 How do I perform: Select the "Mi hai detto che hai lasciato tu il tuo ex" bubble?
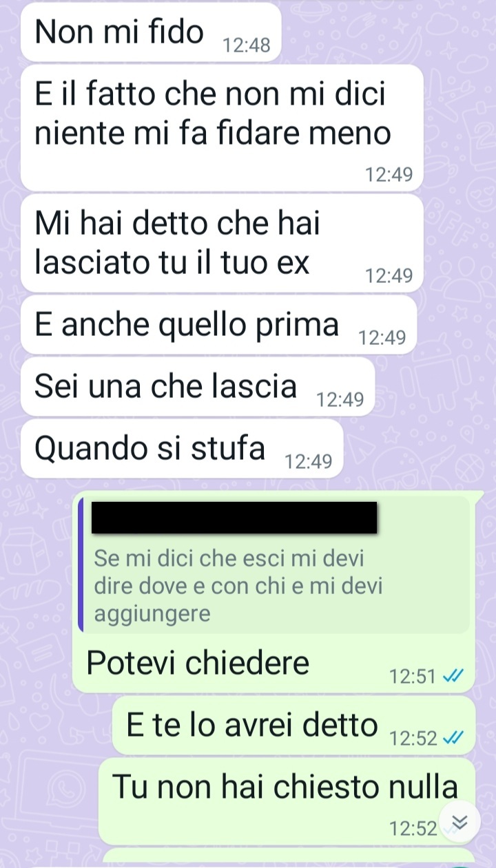[222, 243]
